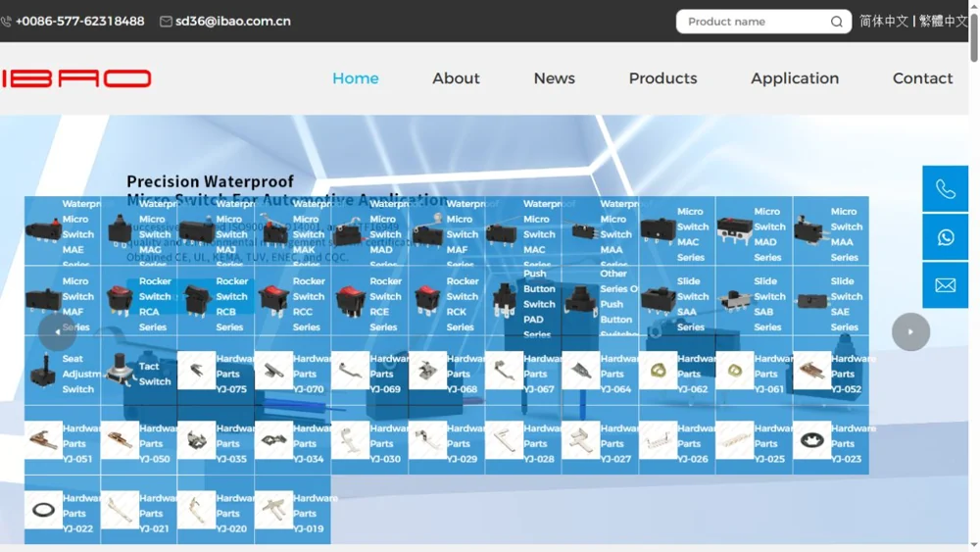Image resolution: width=980 pixels, height=552 pixels.
Task: Open the News menu item
Action: coord(554,78)
